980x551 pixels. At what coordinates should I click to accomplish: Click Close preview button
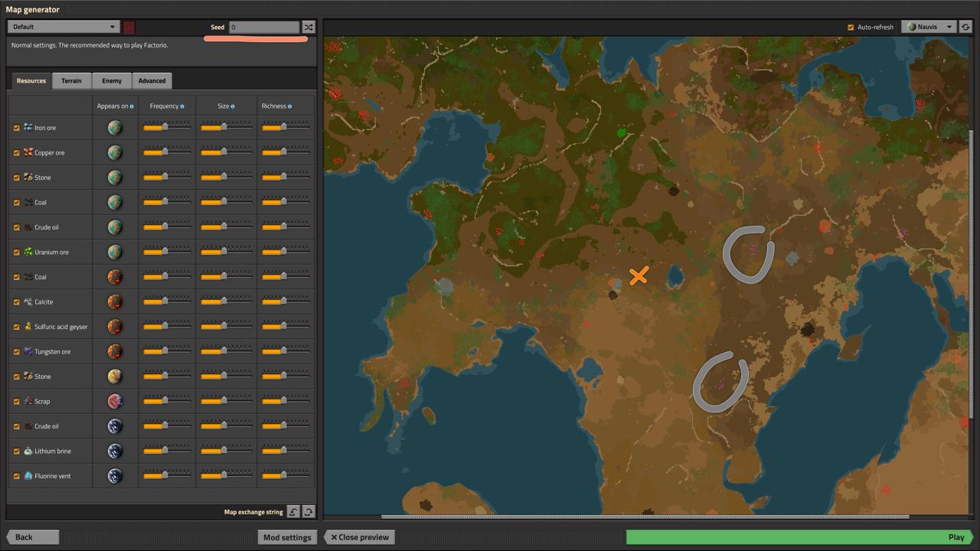(360, 537)
